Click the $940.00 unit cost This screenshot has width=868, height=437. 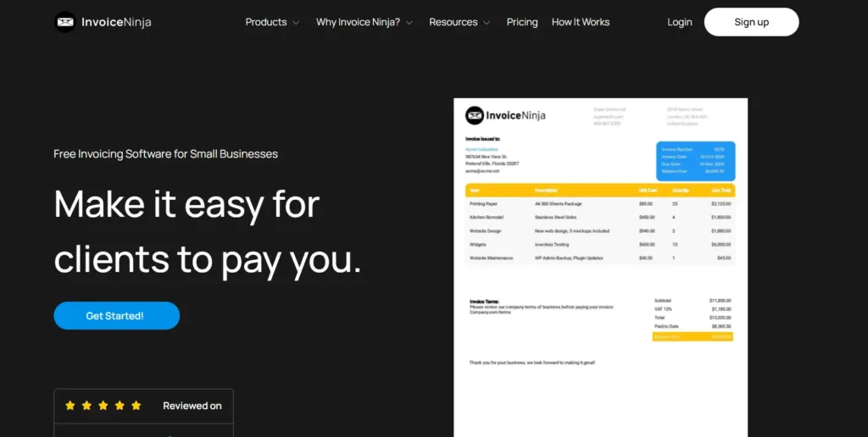pos(647,230)
